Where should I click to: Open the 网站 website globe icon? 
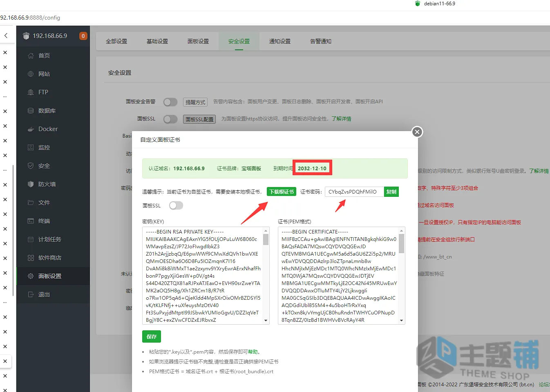click(31, 74)
